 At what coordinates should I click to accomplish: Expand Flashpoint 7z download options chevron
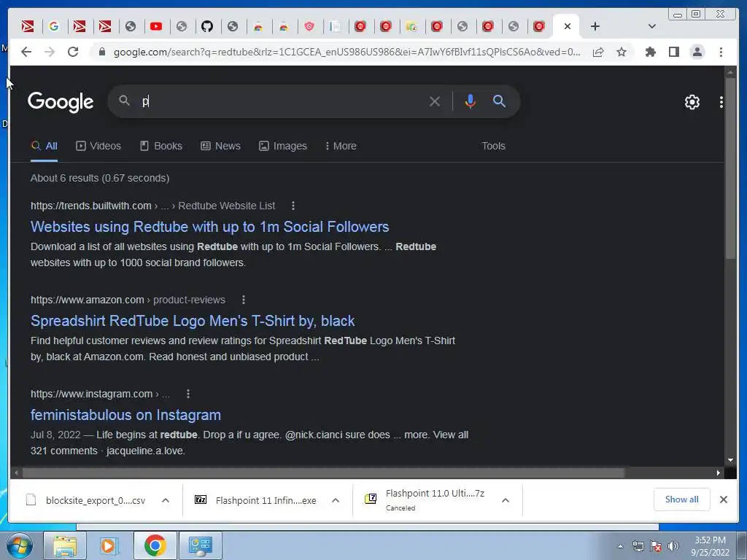click(x=506, y=500)
